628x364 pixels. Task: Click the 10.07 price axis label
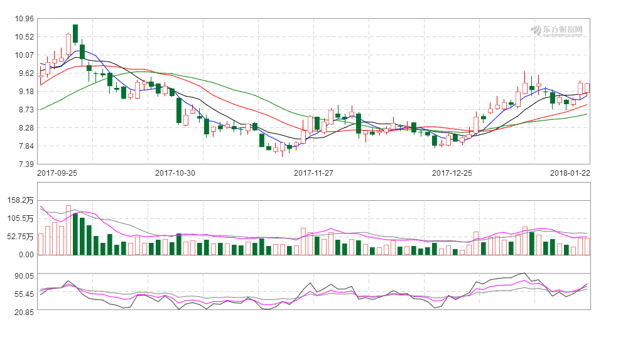(x=24, y=55)
